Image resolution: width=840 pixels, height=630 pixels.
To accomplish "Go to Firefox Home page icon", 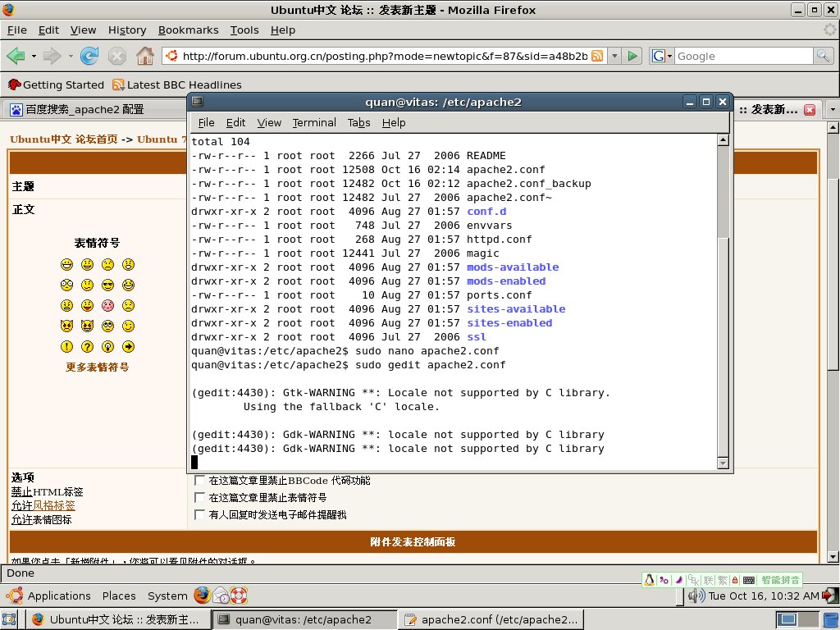I will [144, 56].
